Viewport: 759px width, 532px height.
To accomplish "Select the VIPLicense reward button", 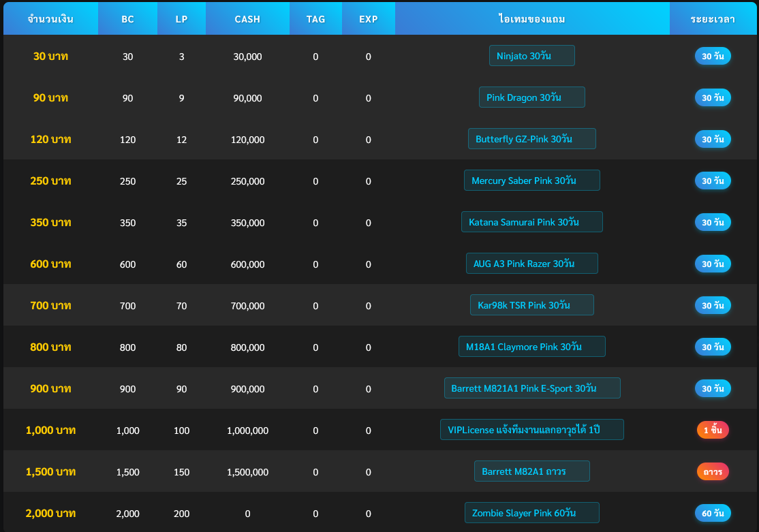I will click(532, 429).
